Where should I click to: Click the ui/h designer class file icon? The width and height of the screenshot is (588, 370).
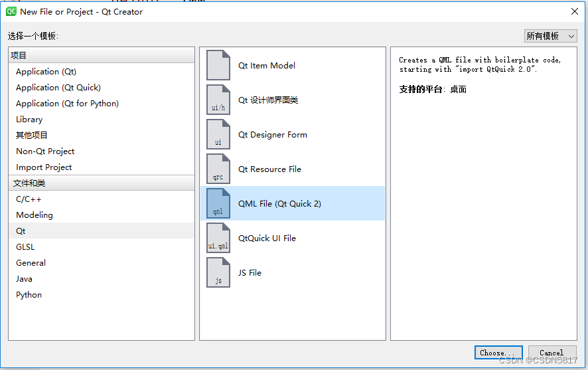(x=218, y=100)
